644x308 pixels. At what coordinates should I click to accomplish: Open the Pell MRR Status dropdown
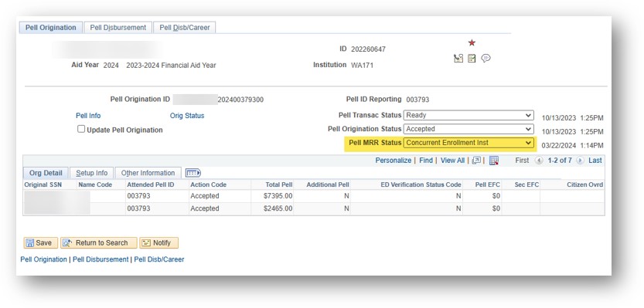click(469, 143)
